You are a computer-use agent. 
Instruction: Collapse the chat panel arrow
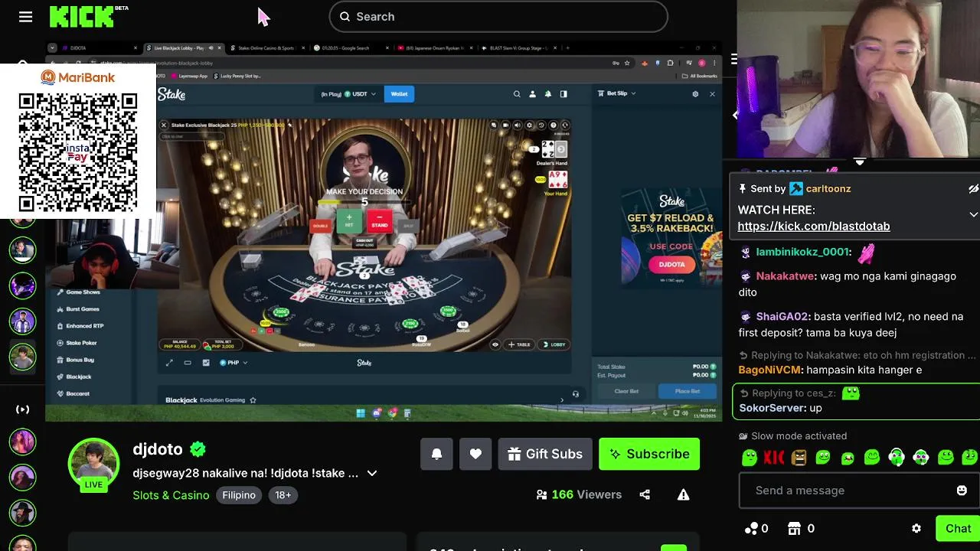pos(734,115)
